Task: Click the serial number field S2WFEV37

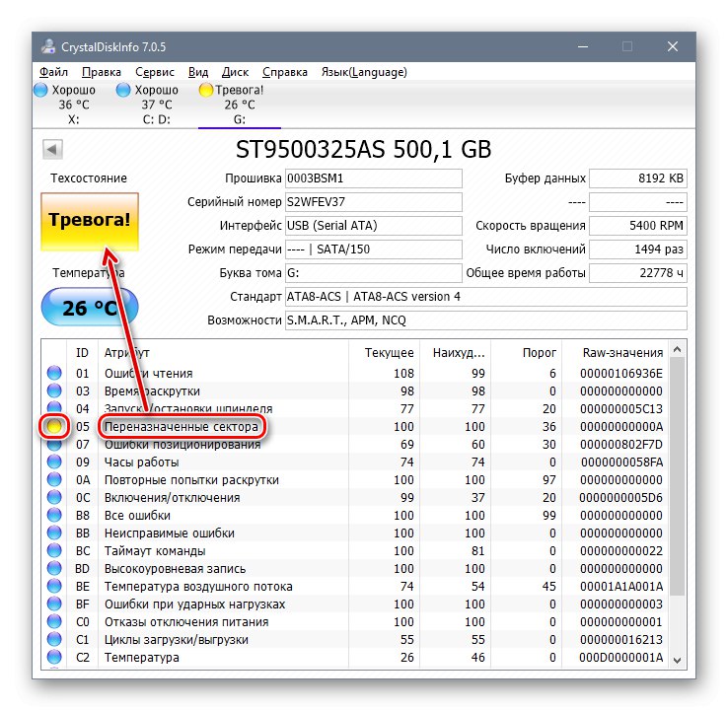Action: point(373,202)
